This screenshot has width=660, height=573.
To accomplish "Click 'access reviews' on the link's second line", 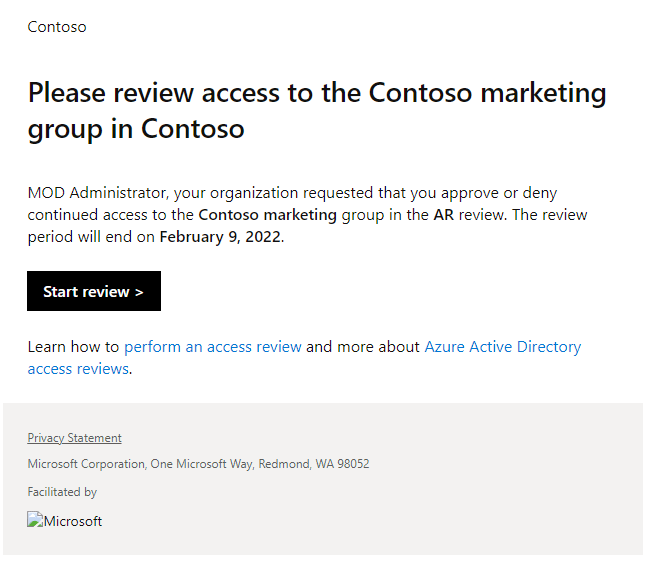I will tap(78, 369).
